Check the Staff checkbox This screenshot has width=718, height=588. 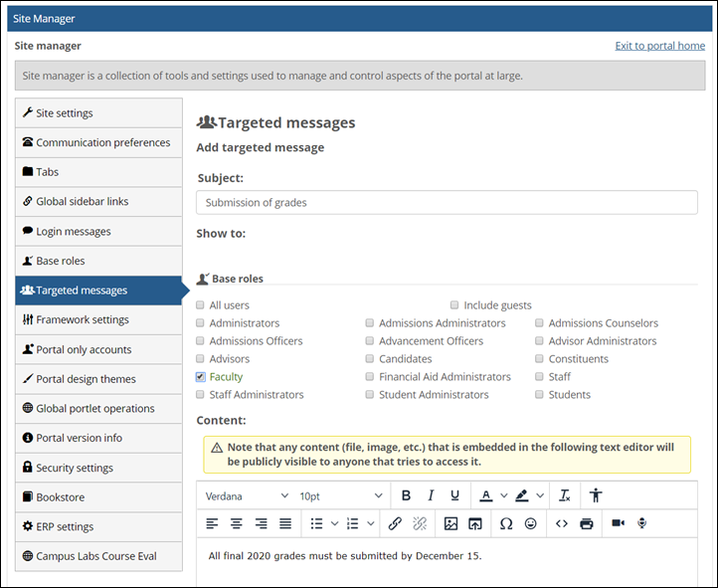(539, 376)
